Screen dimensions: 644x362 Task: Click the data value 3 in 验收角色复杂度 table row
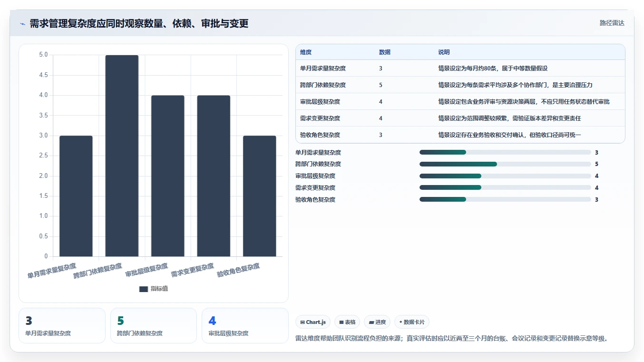(381, 135)
